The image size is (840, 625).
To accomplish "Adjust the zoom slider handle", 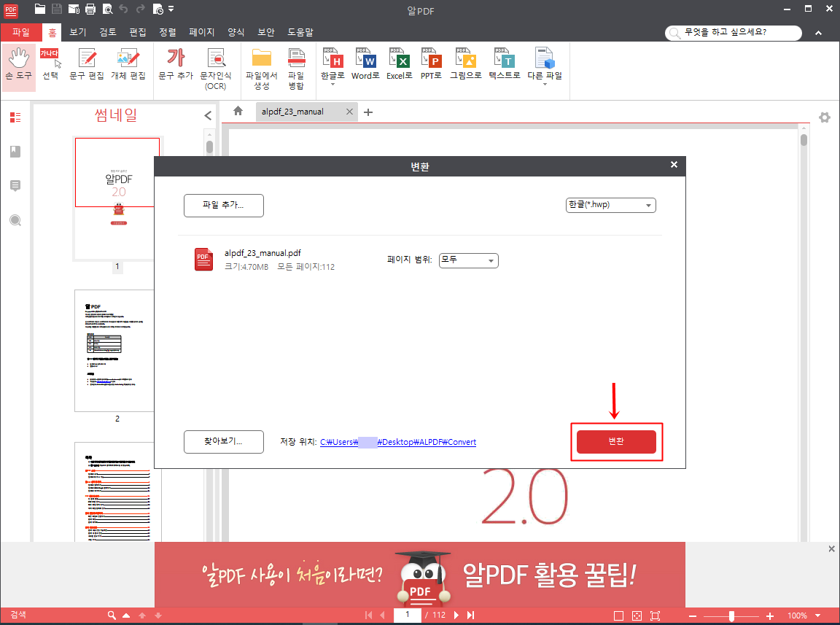I will pyautogui.click(x=731, y=616).
